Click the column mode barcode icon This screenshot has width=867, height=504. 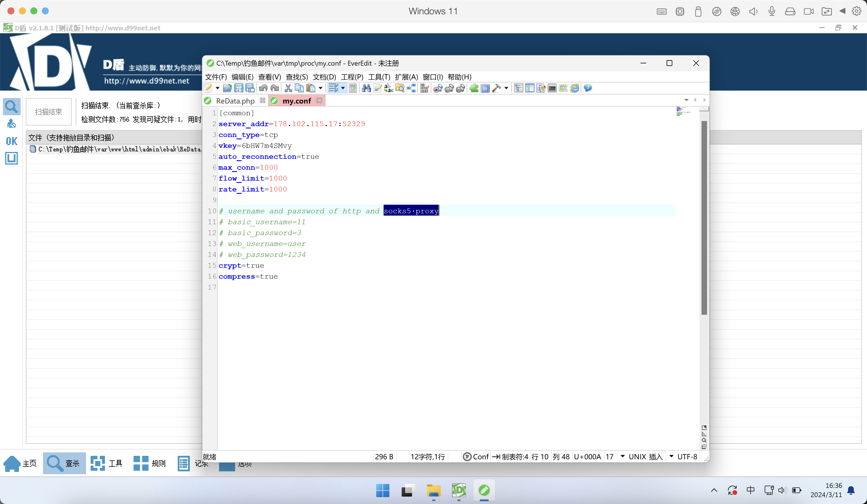coord(424,88)
